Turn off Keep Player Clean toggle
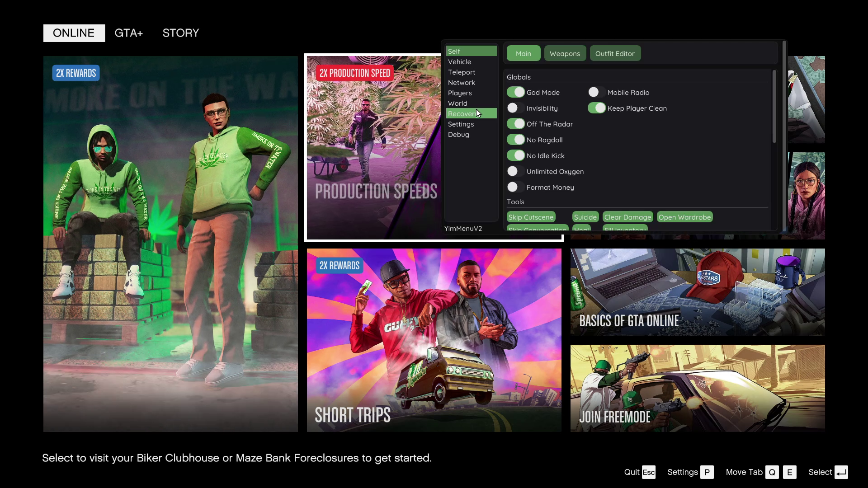868x488 pixels. pos(596,108)
